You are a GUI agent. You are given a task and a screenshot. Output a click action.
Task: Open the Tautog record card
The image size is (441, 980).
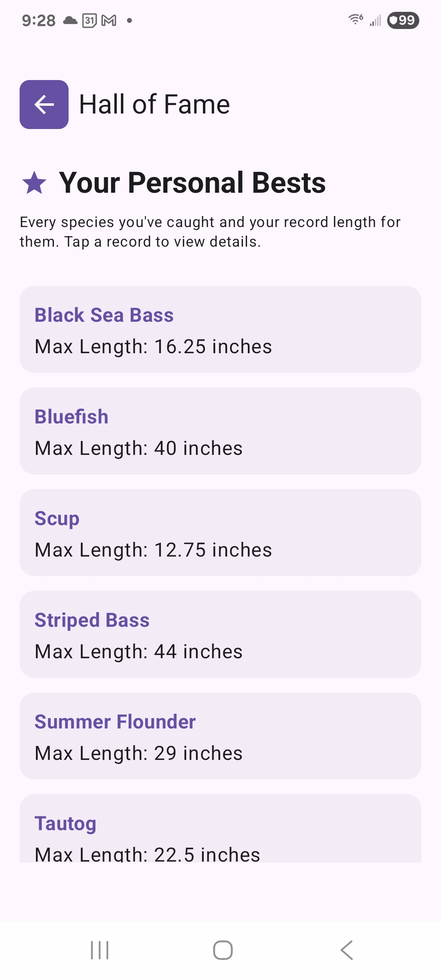pyautogui.click(x=220, y=829)
